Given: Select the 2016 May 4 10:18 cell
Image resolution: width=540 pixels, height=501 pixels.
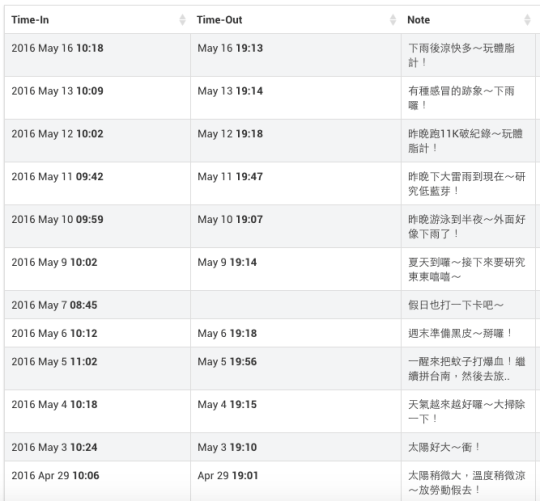Looking at the screenshot, I should tap(97, 411).
